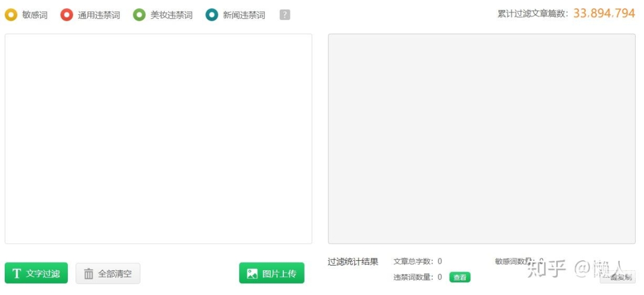
Task: Select the 敏感词 yellow radio option
Action: pos(11,15)
